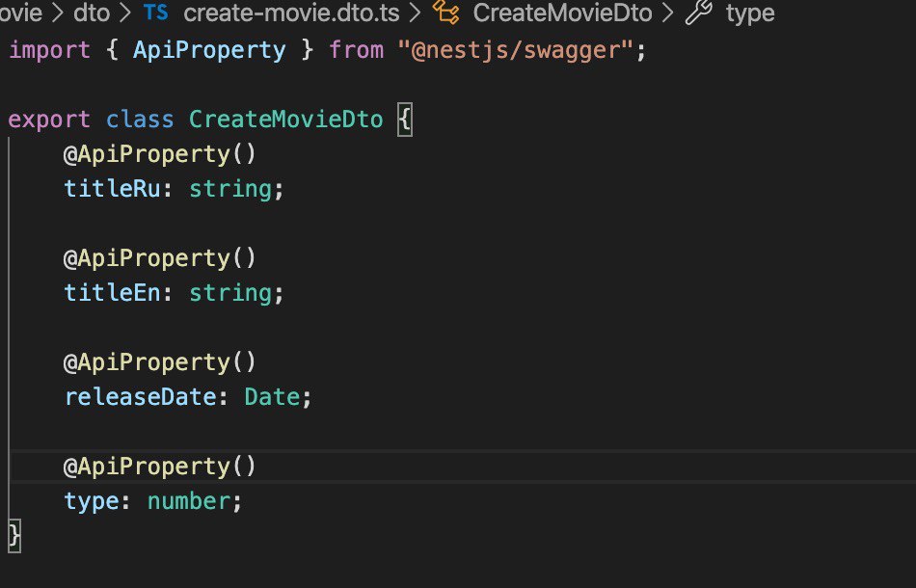Image resolution: width=916 pixels, height=588 pixels.
Task: Click the @ApiProperty() decorator above titleEn
Action: pyautogui.click(x=160, y=258)
